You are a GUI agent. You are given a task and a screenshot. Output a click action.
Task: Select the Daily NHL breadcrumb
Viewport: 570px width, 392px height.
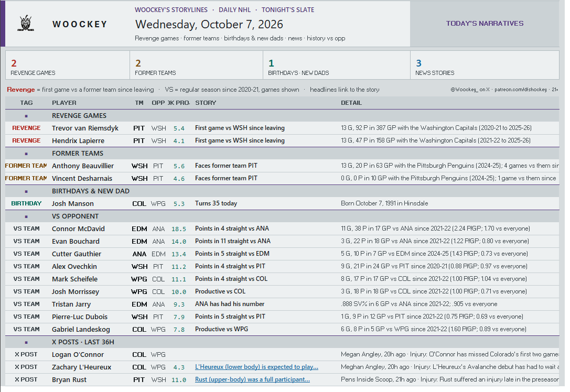234,10
